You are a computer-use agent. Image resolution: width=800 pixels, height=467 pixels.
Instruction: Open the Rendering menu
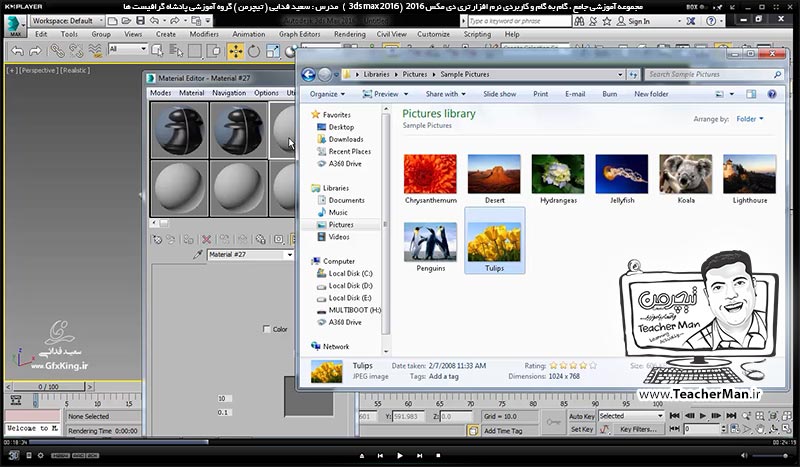(349, 34)
